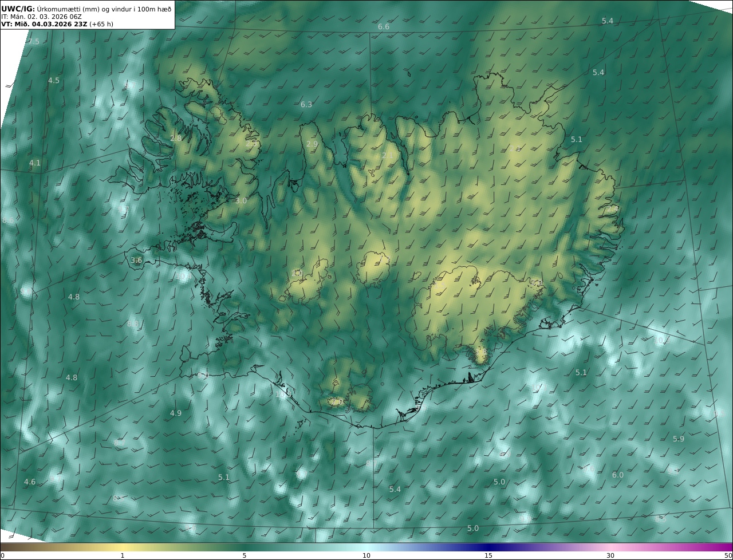733x560 pixels.
Task: Click the colorbar tick label '50'
Action: [x=728, y=555]
